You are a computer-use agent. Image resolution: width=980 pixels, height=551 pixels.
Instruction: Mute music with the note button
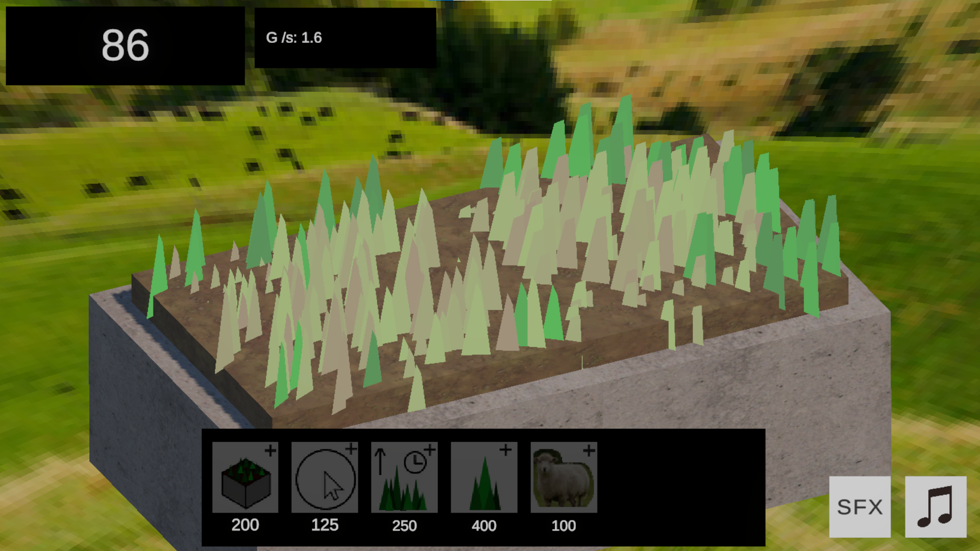click(935, 507)
